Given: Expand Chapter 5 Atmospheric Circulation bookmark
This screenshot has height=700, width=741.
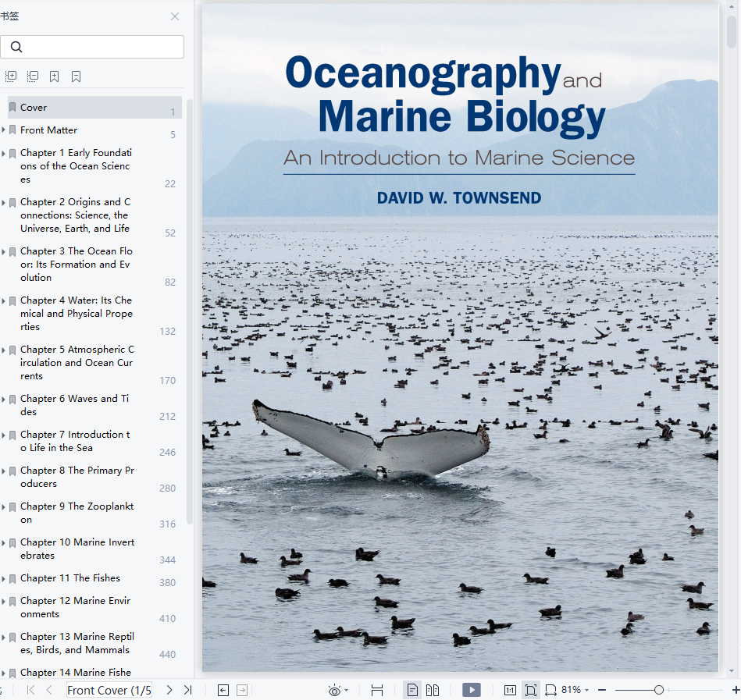Looking at the screenshot, I should click(3, 350).
